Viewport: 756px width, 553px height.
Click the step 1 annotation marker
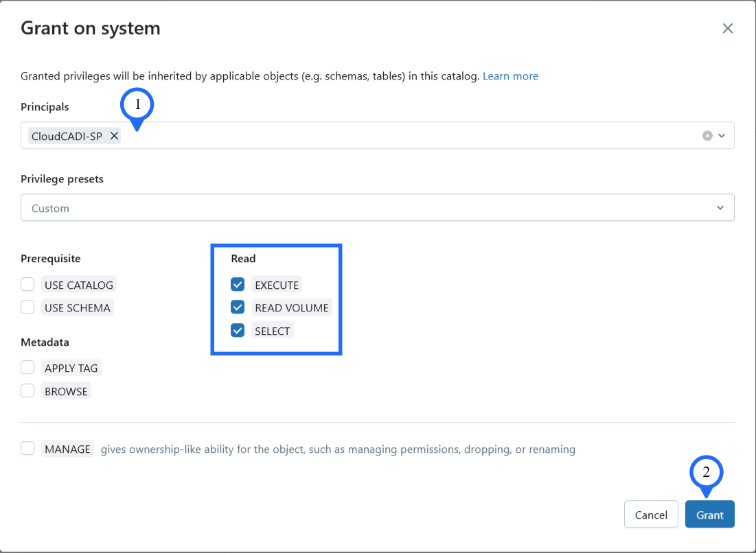(137, 105)
